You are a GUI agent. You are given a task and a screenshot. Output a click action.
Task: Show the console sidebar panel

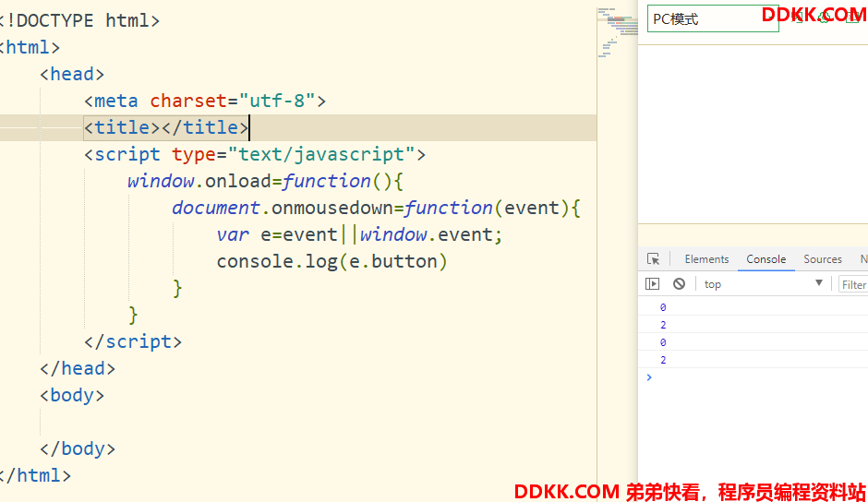(x=653, y=284)
